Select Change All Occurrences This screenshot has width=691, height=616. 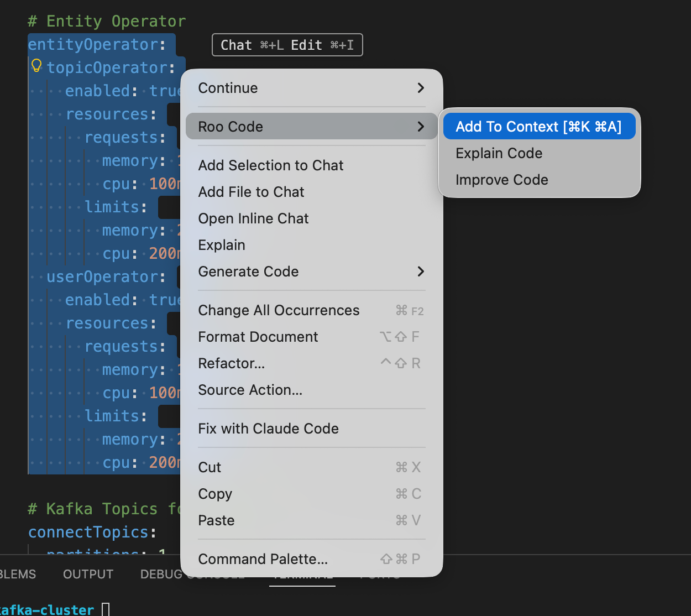[279, 310]
